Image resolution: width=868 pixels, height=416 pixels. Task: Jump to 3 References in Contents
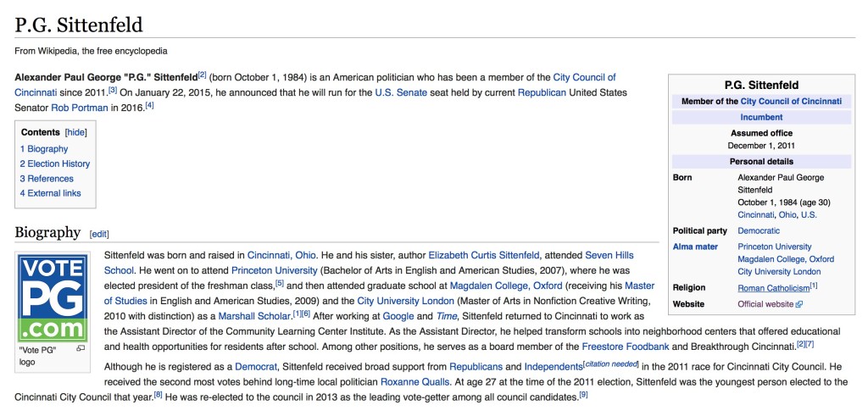coord(47,179)
